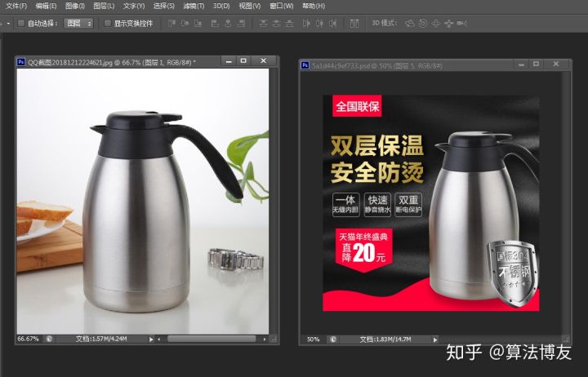Screen dimensions: 588x377
Task: Click the distribute vertical centers icon
Action: click(x=276, y=23)
